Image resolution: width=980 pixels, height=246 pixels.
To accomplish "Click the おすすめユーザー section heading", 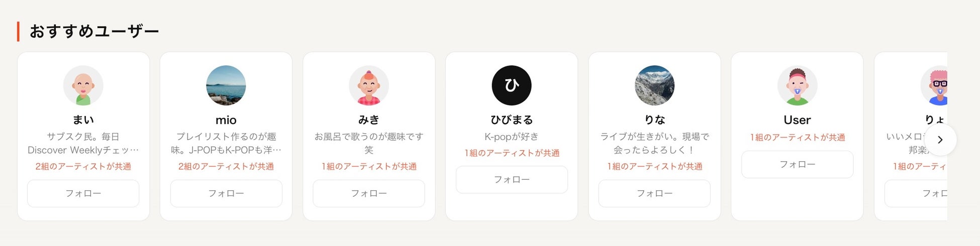I will (x=94, y=31).
